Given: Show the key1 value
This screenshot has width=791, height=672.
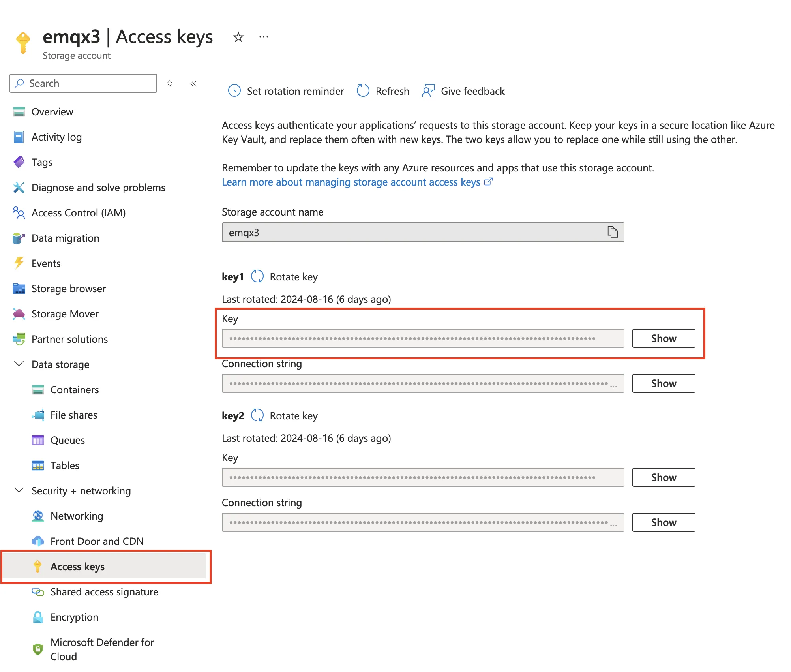Looking at the screenshot, I should (664, 338).
